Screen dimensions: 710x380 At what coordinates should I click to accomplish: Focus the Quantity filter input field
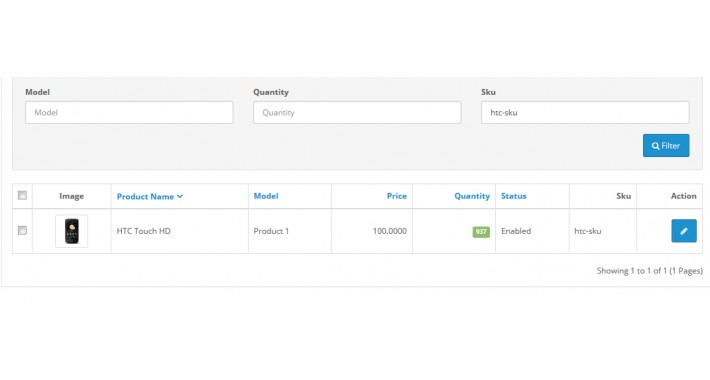tap(357, 112)
